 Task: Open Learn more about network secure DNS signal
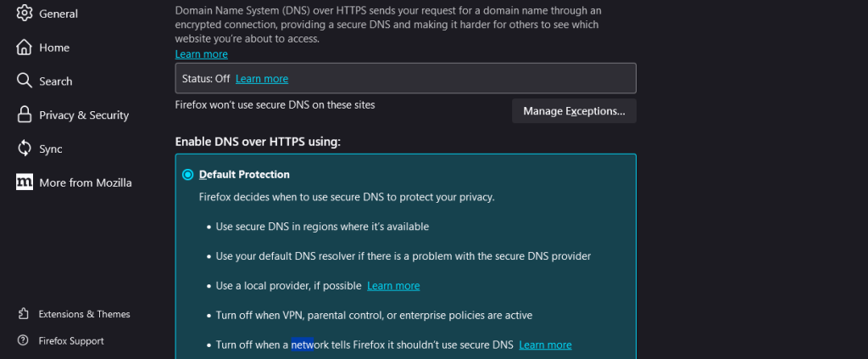pyautogui.click(x=545, y=345)
